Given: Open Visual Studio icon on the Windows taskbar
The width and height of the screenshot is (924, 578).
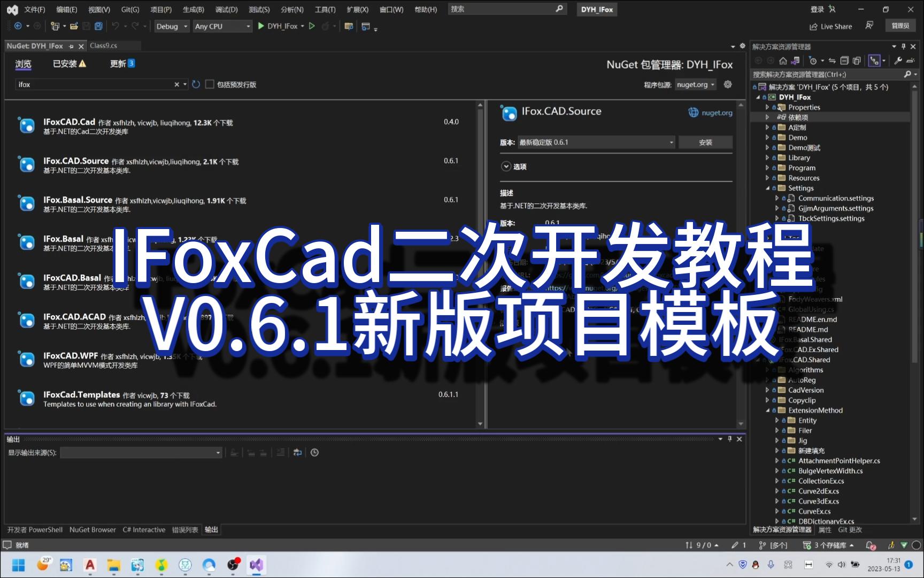Looking at the screenshot, I should (x=256, y=565).
